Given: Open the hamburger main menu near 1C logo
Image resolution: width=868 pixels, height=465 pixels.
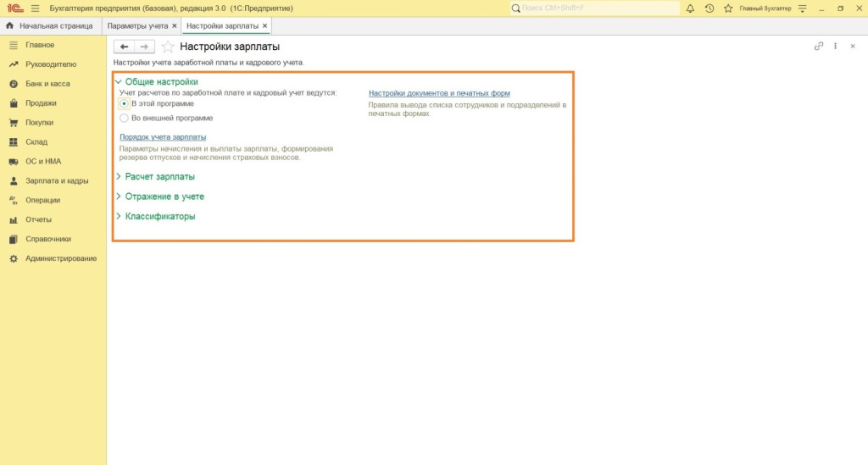Looking at the screenshot, I should 35,8.
